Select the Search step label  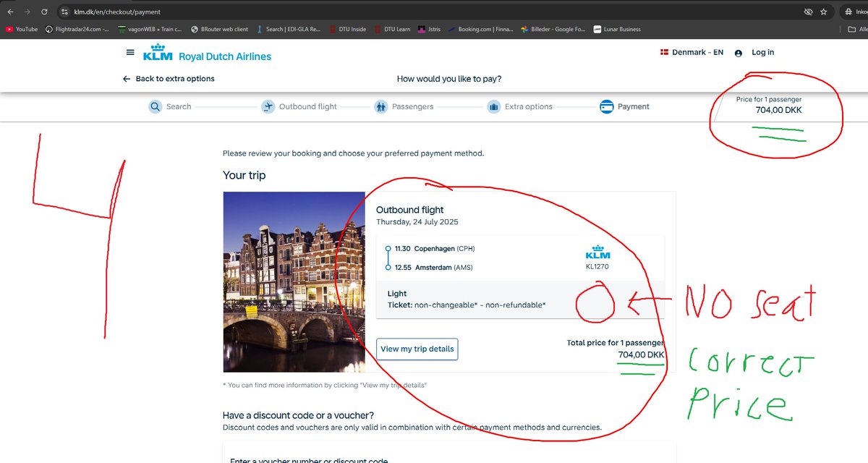179,106
